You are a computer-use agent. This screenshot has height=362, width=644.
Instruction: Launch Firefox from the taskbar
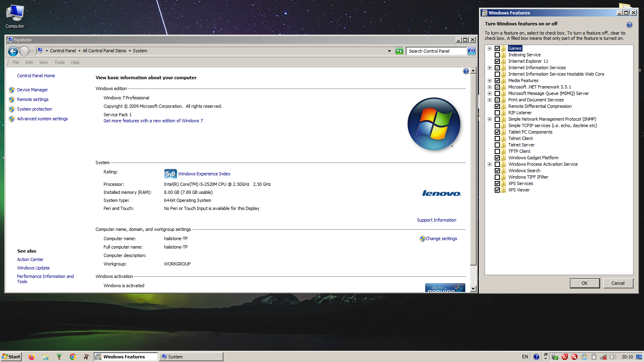[x=31, y=357]
